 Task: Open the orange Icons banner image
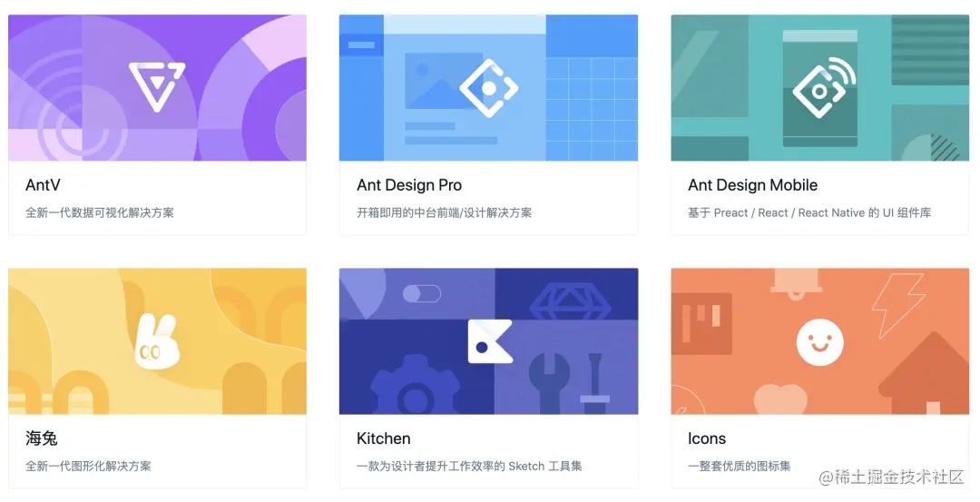click(820, 341)
